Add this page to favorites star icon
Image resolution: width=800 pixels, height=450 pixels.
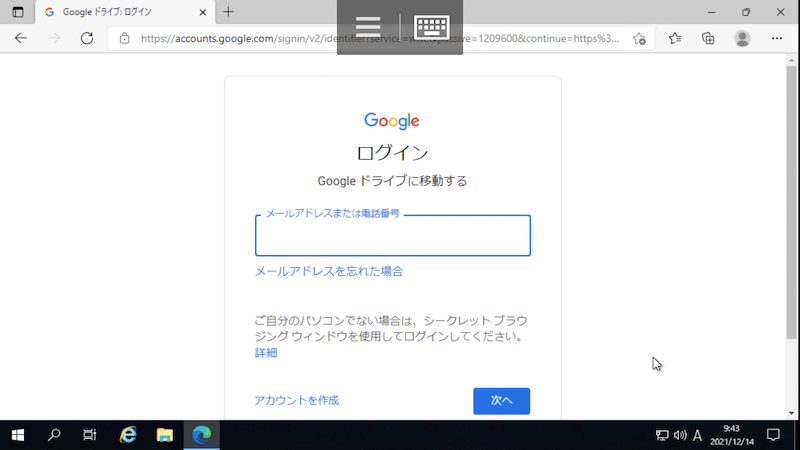pyautogui.click(x=639, y=38)
